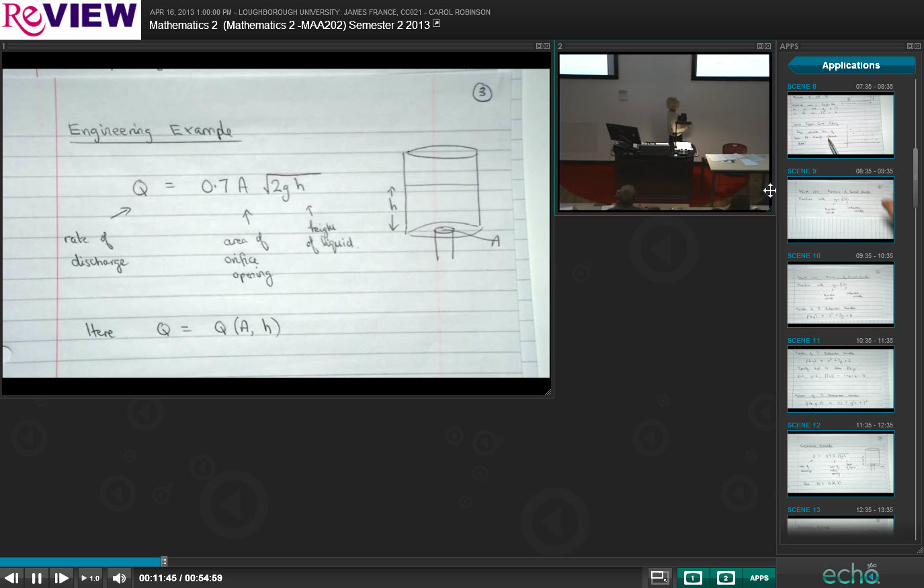Image resolution: width=924 pixels, height=588 pixels.
Task: Maximize the APPS panel
Action: [910, 46]
